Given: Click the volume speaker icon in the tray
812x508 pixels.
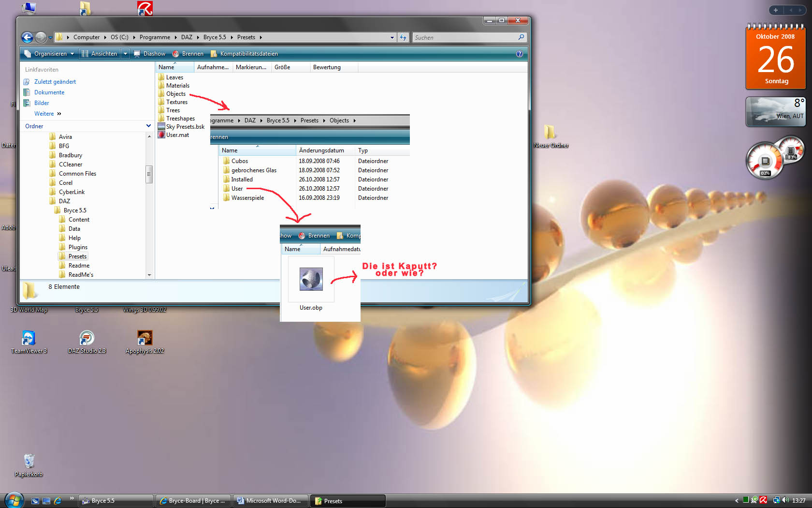Looking at the screenshot, I should [785, 500].
